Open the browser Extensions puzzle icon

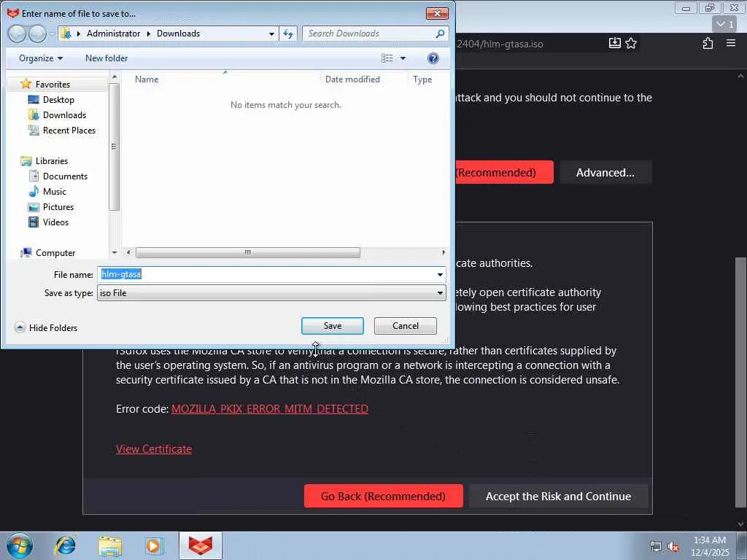pos(708,43)
